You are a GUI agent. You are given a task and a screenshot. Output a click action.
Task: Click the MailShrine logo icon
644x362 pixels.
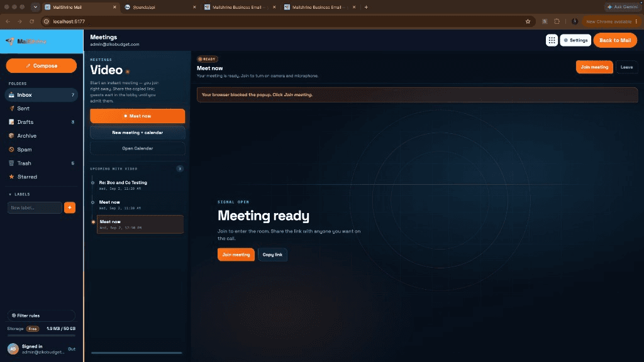click(x=10, y=41)
